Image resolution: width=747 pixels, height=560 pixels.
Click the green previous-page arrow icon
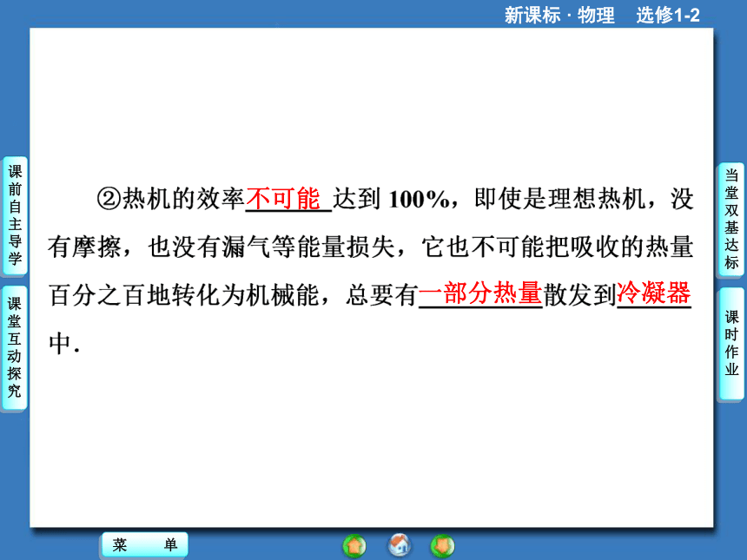[354, 546]
